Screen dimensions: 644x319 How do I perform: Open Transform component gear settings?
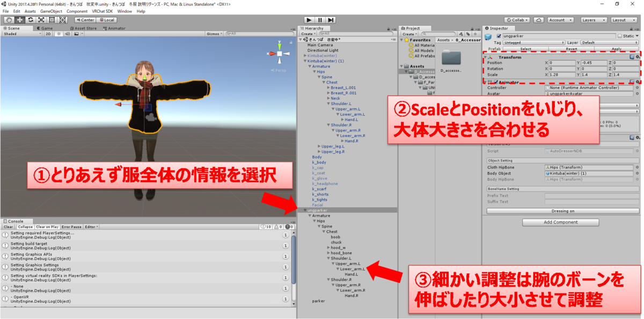pos(638,57)
